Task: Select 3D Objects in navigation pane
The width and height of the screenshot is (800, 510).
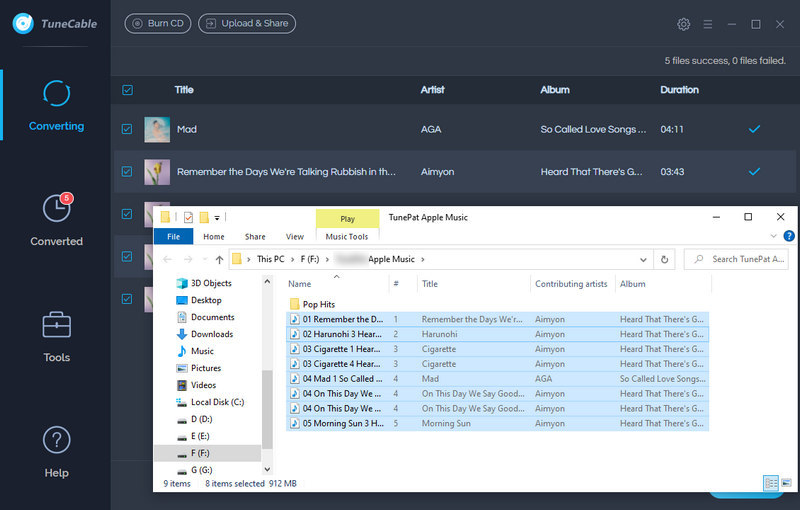Action: 211,283
